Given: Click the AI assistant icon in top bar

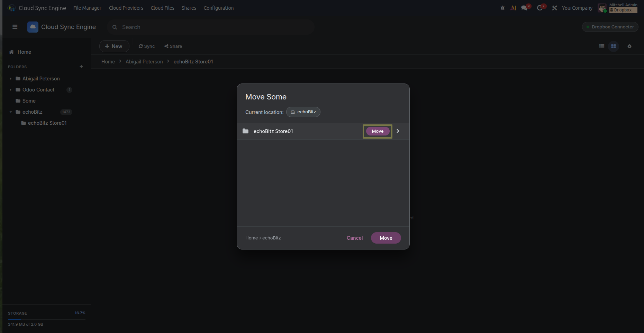Looking at the screenshot, I should (514, 8).
